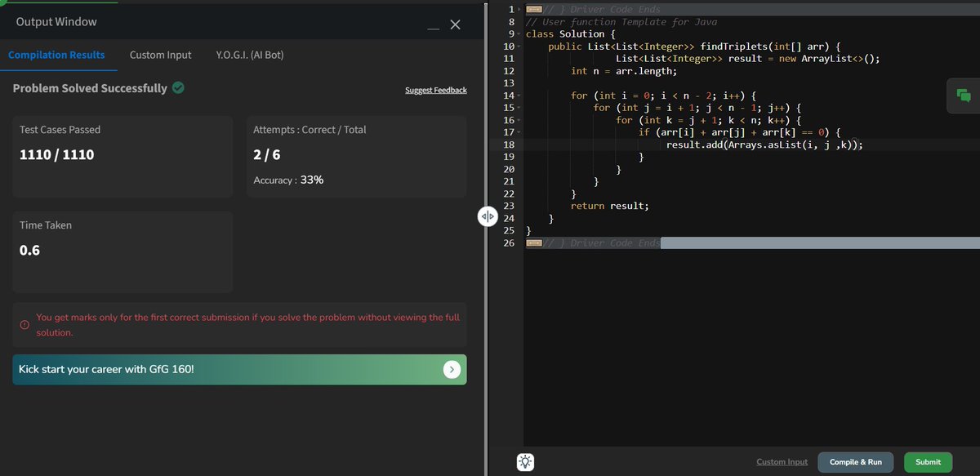Image resolution: width=980 pixels, height=476 pixels.
Task: Close the Output Window panel
Action: pos(455,25)
